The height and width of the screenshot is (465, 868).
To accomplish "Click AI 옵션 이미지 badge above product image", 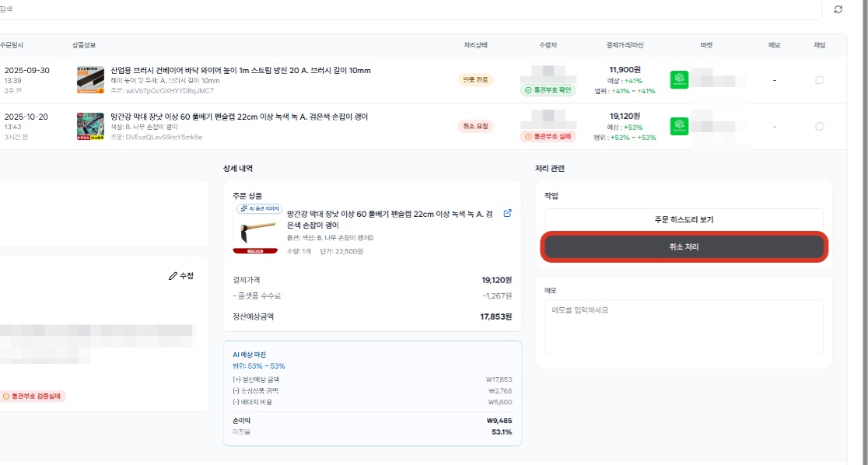I will tap(260, 208).
